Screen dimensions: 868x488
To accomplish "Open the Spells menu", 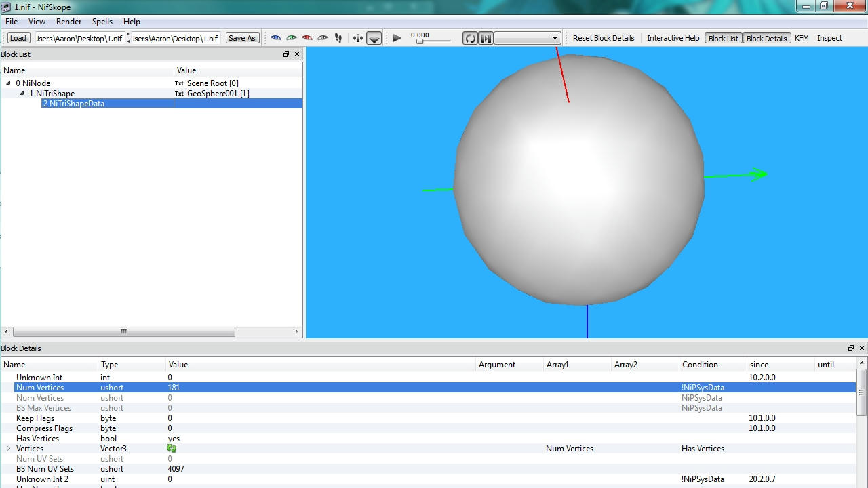I will click(102, 22).
